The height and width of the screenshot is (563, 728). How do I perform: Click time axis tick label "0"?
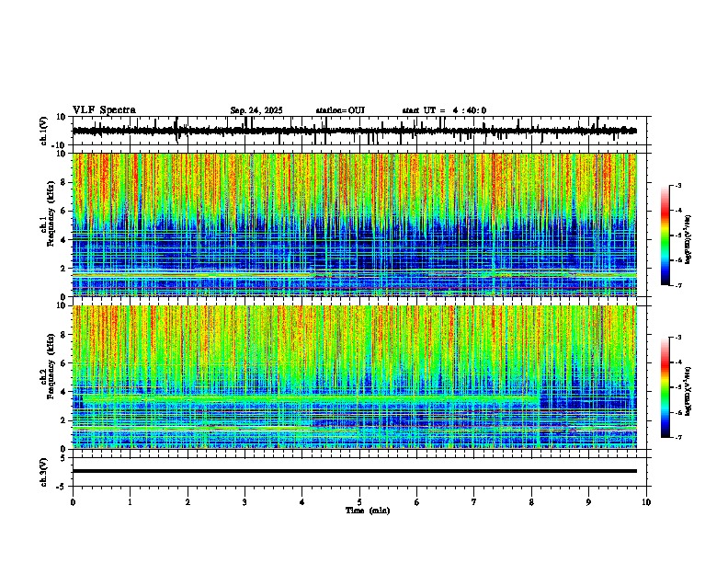(73, 502)
